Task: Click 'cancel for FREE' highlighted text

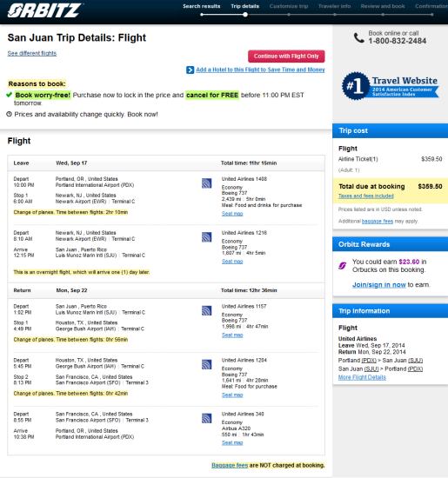Action: [x=212, y=95]
